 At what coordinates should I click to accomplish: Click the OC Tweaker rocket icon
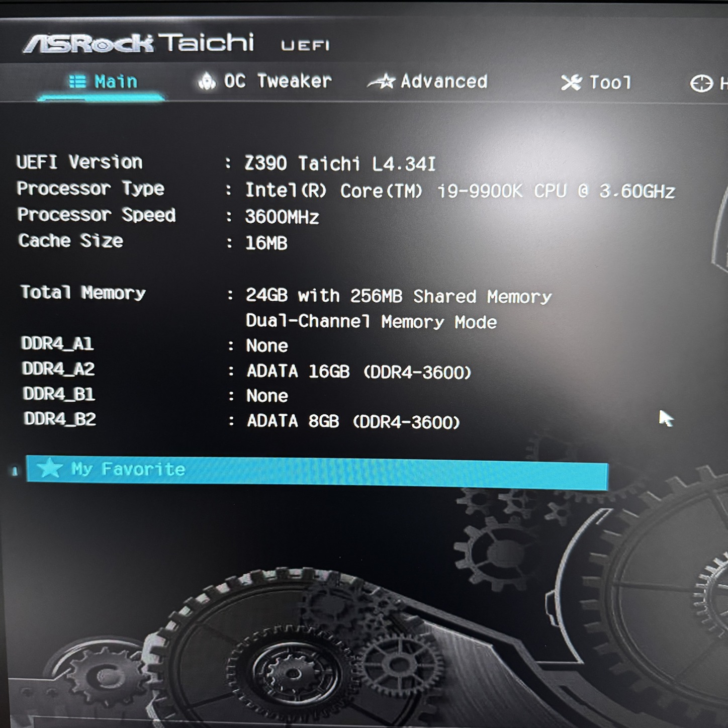point(206,81)
